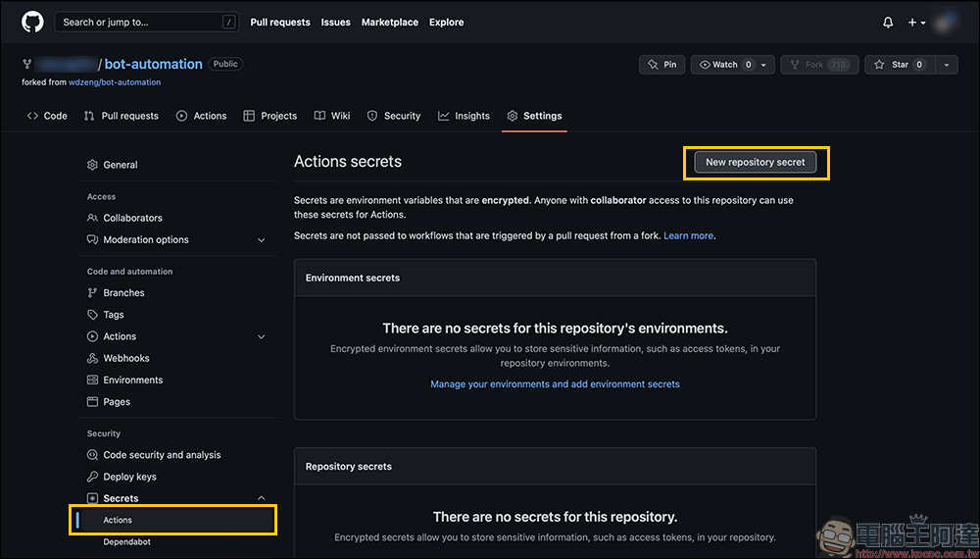Open Manage your environments link
The height and width of the screenshot is (559, 980).
[555, 384]
